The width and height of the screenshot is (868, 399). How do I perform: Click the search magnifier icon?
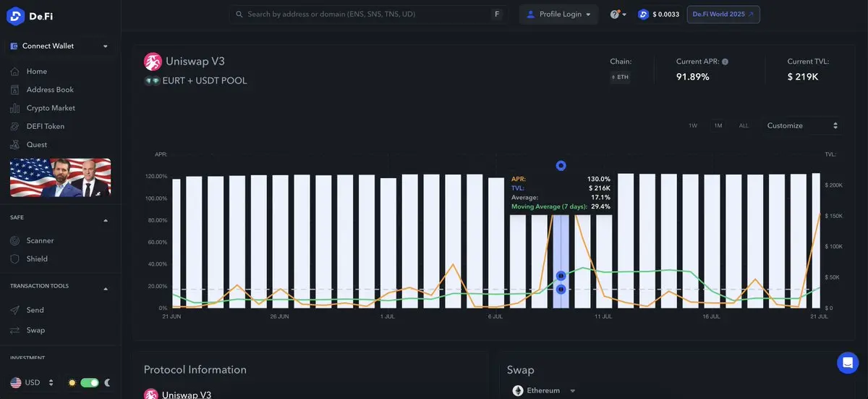239,14
